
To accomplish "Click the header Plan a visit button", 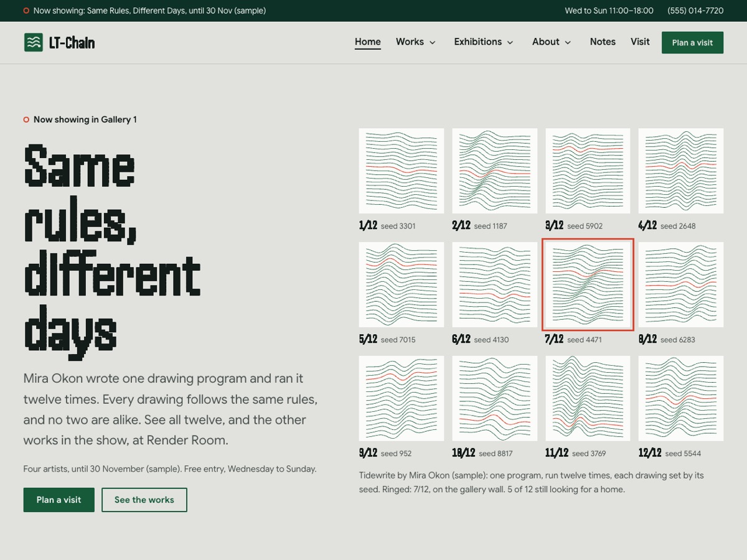I will point(692,42).
